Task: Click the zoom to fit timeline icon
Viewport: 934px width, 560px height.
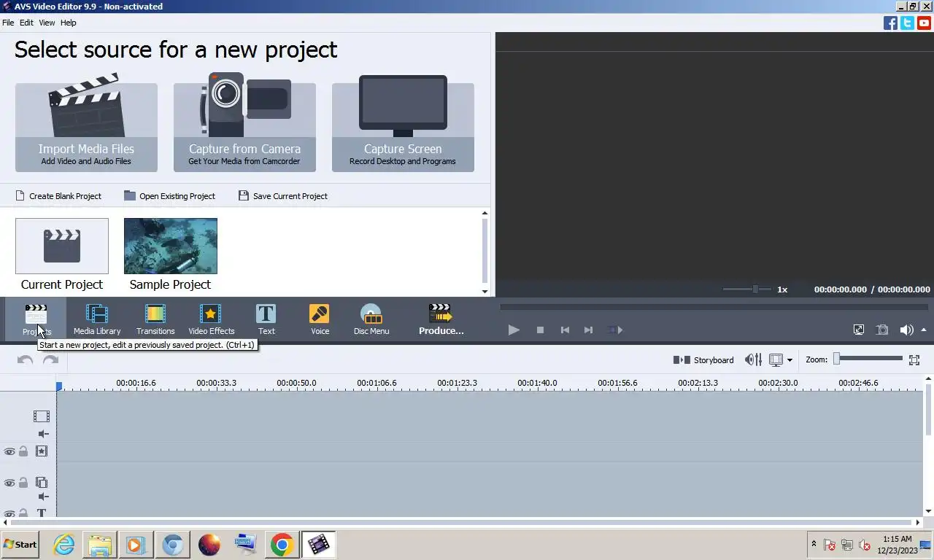Action: [x=914, y=359]
